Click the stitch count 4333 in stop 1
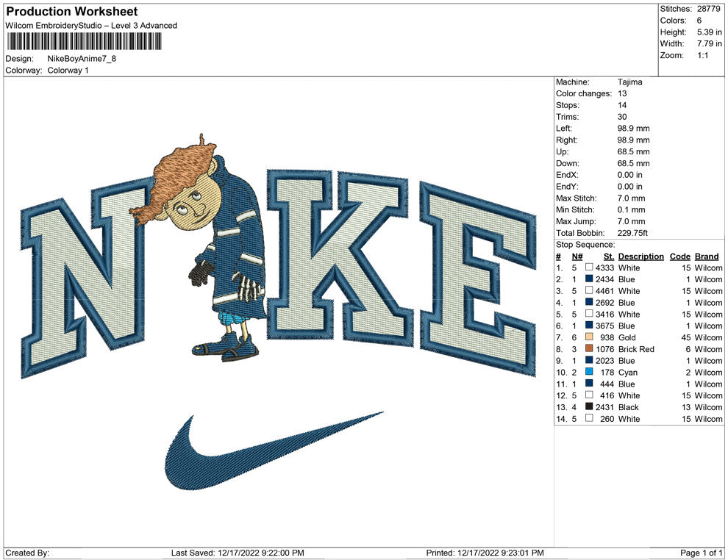 point(605,268)
